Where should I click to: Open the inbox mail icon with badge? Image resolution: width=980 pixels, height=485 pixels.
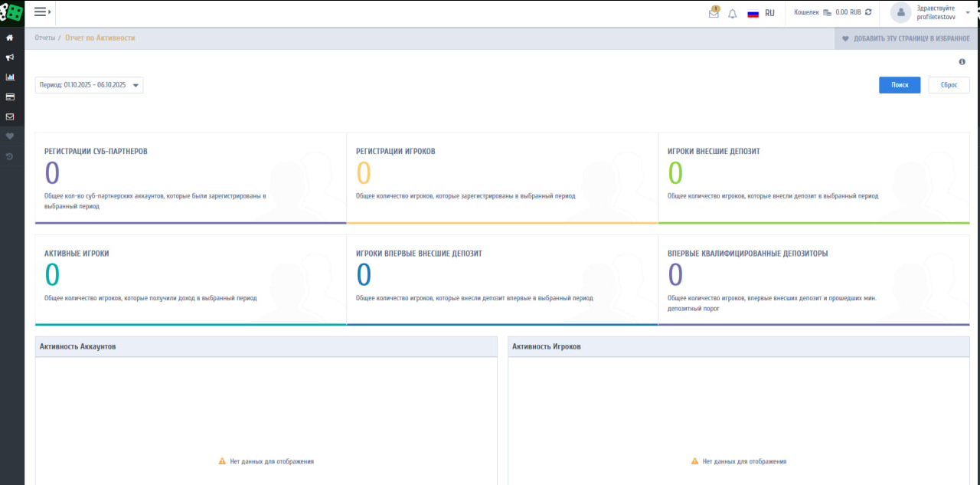714,13
